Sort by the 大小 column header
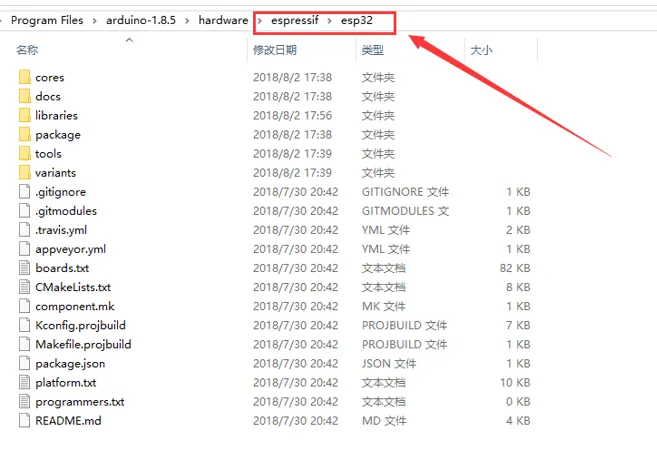657x463 pixels. (x=481, y=50)
